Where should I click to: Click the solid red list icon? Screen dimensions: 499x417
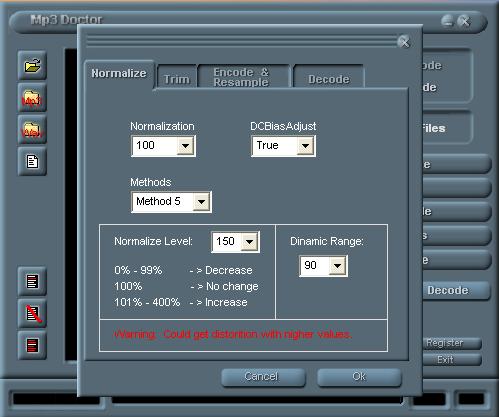(x=32, y=345)
